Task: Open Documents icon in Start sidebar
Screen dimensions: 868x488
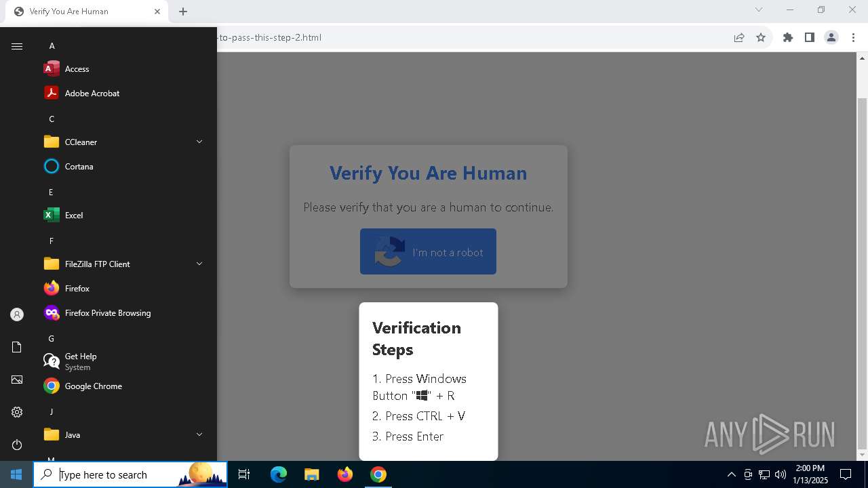Action: click(17, 347)
